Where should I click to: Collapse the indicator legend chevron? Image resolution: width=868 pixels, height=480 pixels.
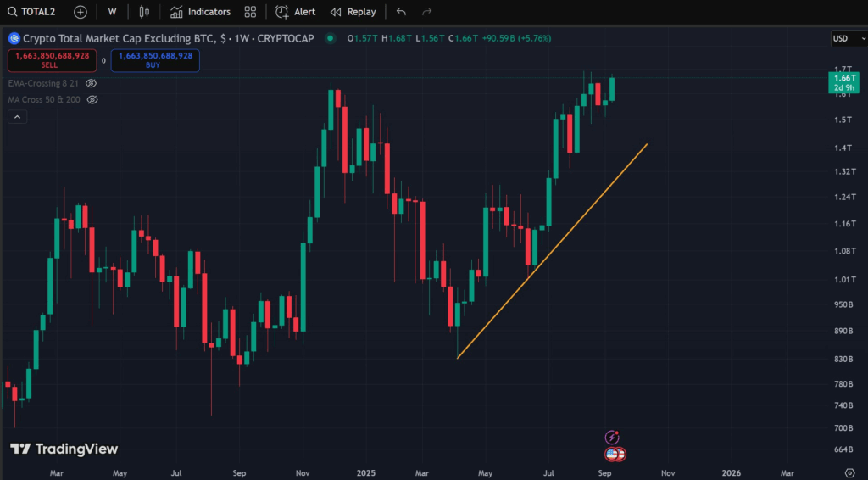coord(17,117)
